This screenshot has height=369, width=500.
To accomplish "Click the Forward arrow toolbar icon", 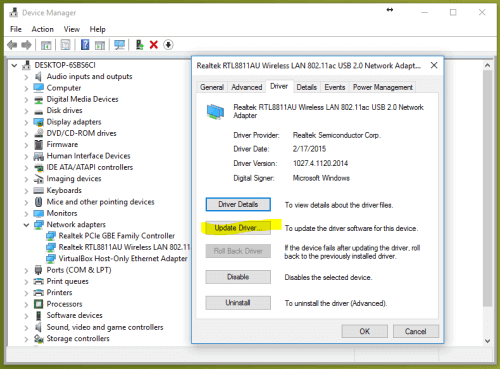I will click(26, 45).
